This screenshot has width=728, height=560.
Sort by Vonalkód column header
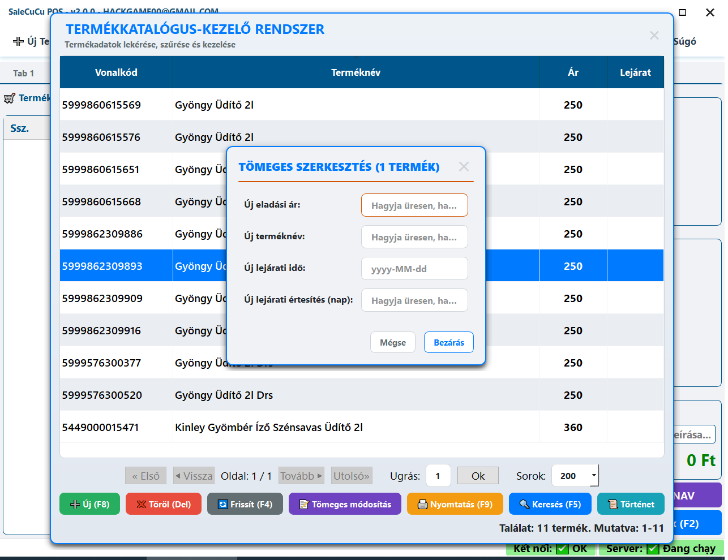point(116,72)
